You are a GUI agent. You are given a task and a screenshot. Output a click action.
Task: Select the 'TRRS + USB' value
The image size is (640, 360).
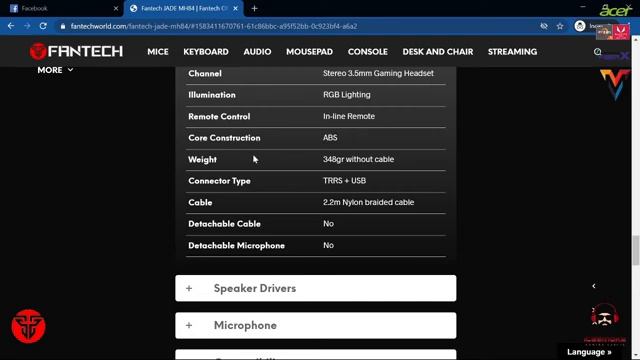pyautogui.click(x=344, y=181)
